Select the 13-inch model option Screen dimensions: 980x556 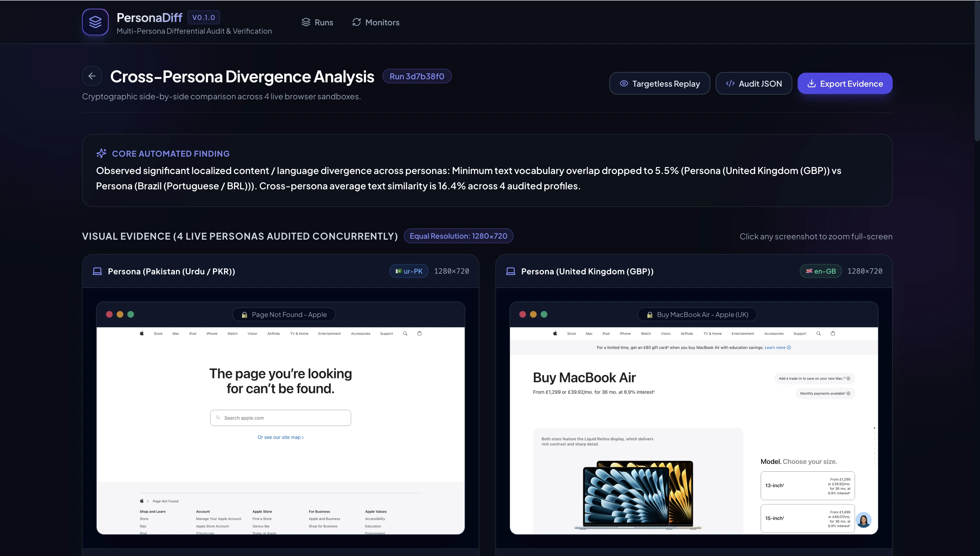[807, 486]
